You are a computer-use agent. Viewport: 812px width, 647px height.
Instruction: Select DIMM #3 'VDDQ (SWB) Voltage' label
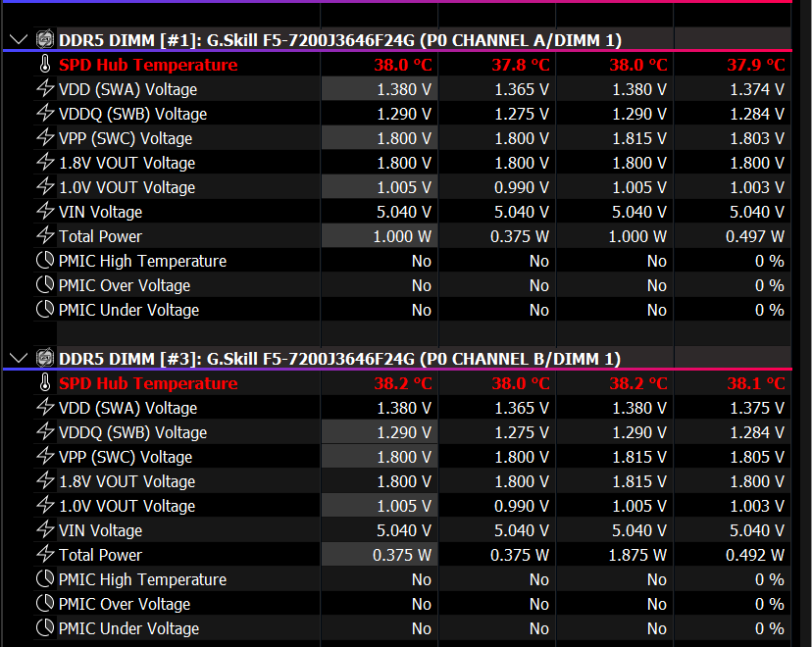(x=132, y=432)
